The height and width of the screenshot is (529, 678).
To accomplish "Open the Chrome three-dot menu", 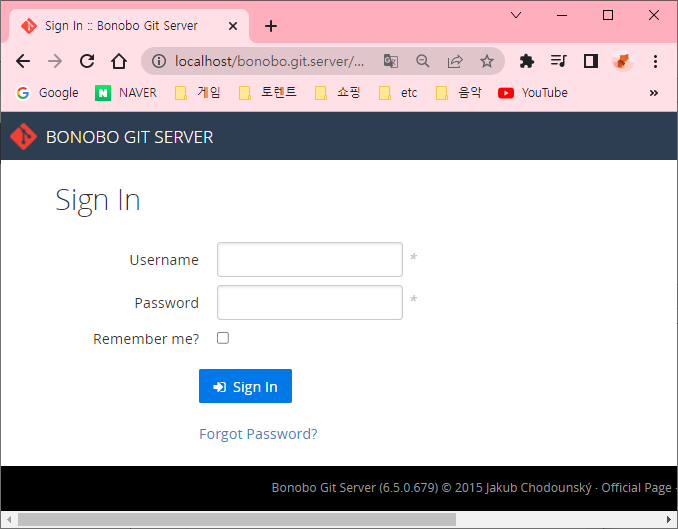I will (x=656, y=61).
